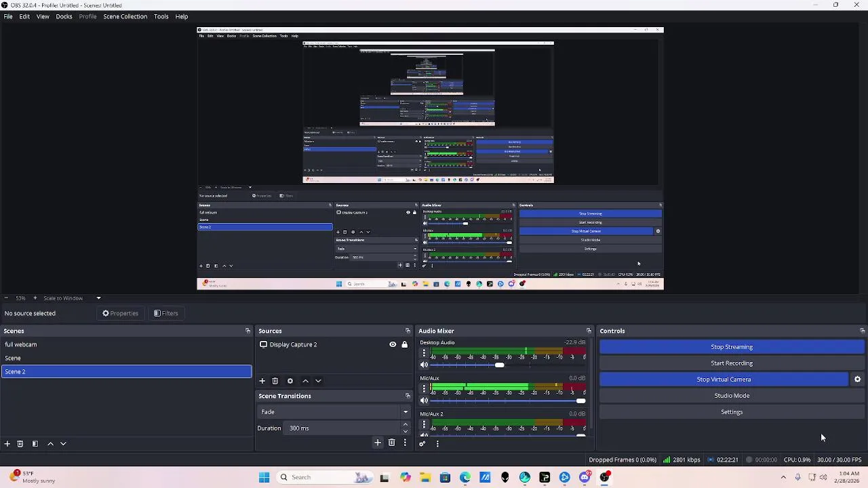
Task: Open virtual camera configuration gear
Action: [857, 380]
